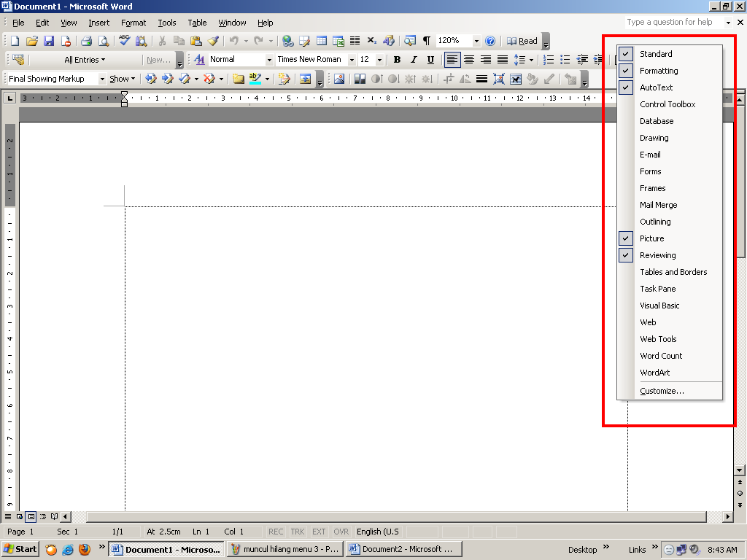Toggle TRK track changes in status bar
747x560 pixels.
click(x=298, y=532)
